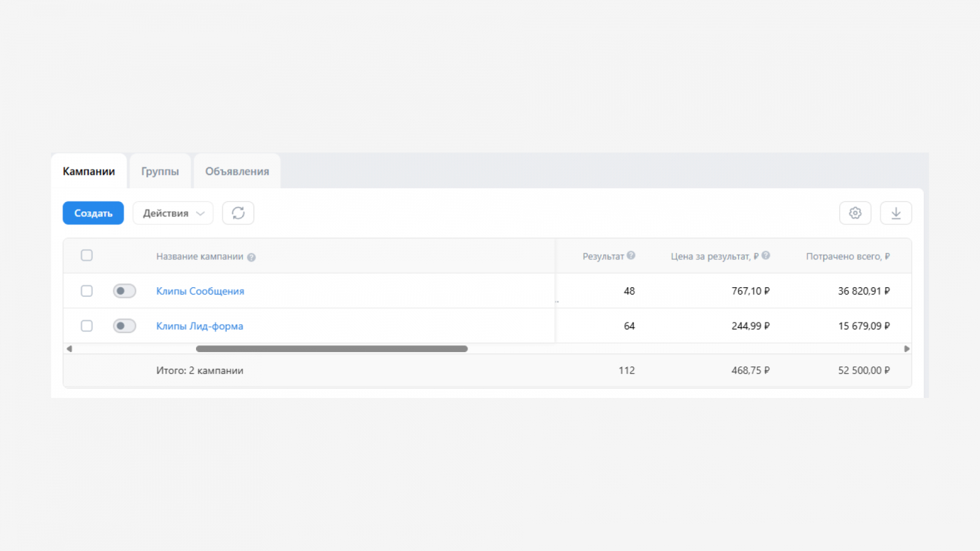Toggle the Клипы Лид-форма campaign switch

tap(124, 326)
